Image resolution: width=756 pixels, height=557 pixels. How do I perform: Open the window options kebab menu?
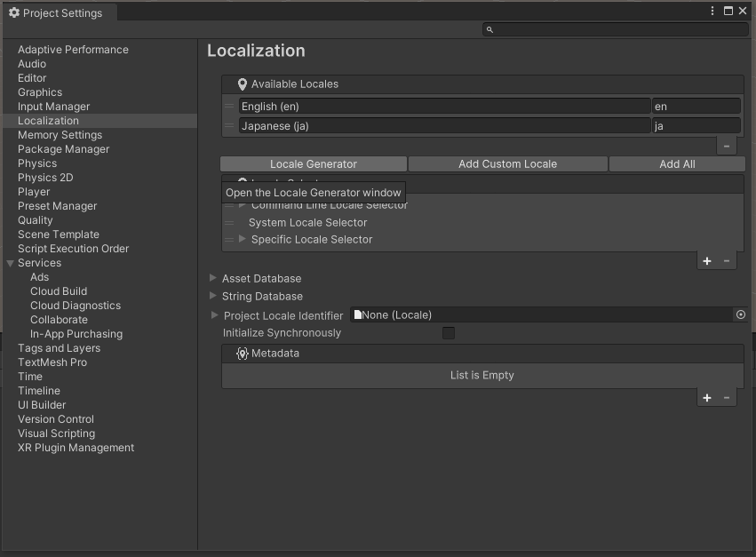click(712, 11)
